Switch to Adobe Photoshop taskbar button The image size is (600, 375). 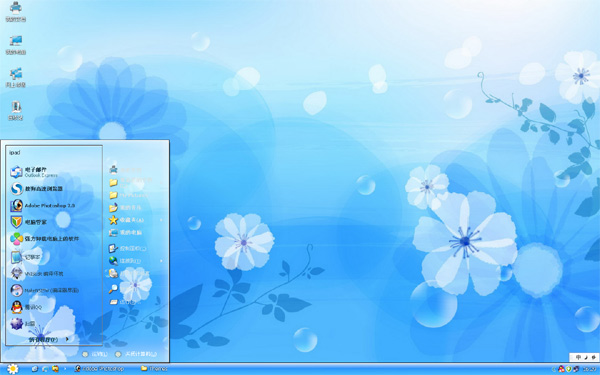99,369
